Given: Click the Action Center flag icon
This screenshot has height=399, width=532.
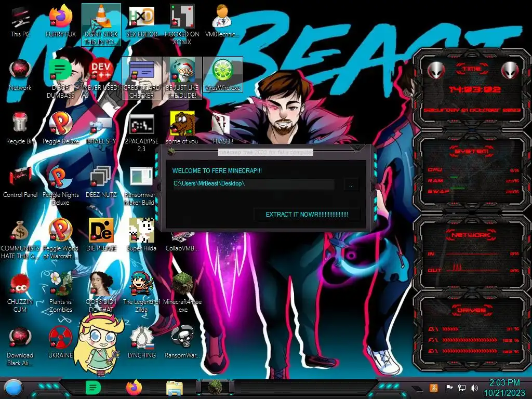Looking at the screenshot, I should [x=449, y=388].
